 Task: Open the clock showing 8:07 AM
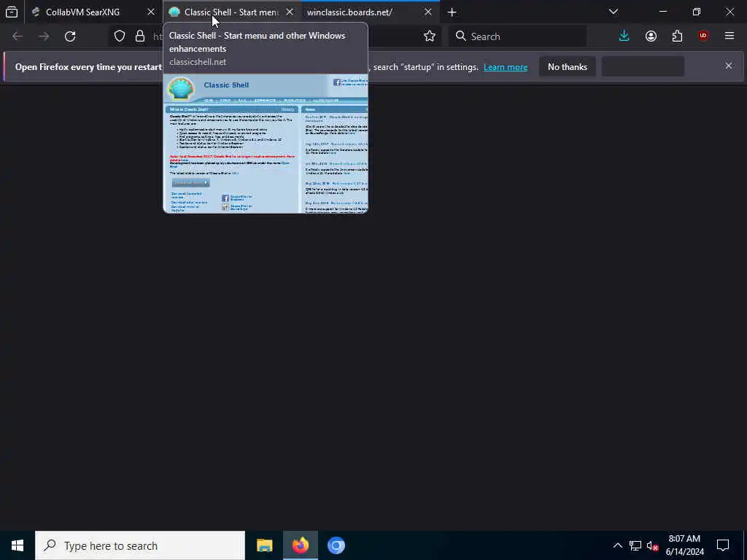point(684,545)
